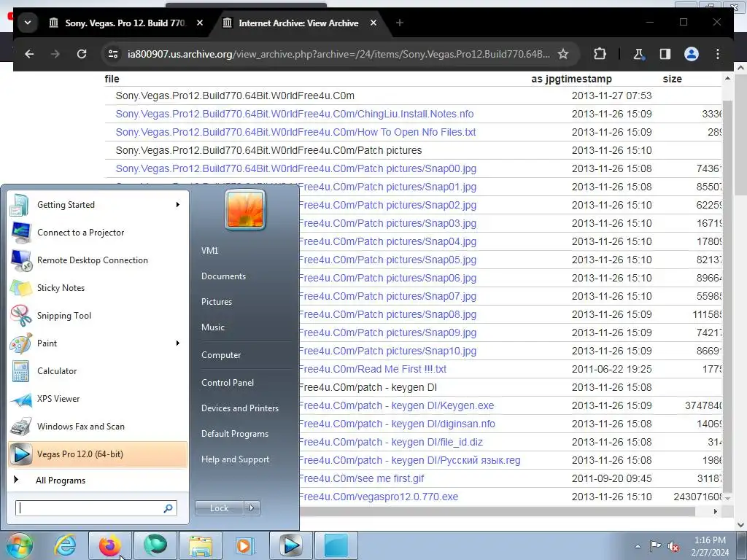Open the Chrome extensions puzzle icon
Screen dimensions: 747x560
click(x=600, y=54)
